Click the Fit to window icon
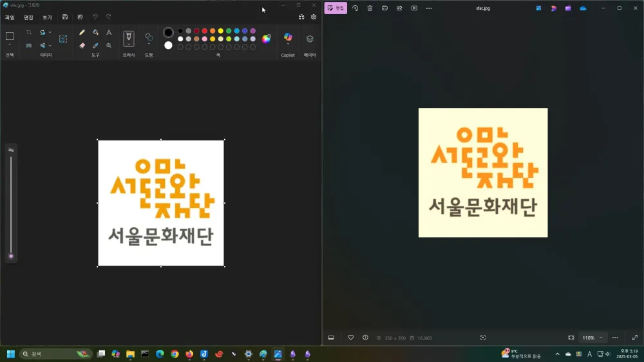The height and width of the screenshot is (362, 644). [571, 338]
